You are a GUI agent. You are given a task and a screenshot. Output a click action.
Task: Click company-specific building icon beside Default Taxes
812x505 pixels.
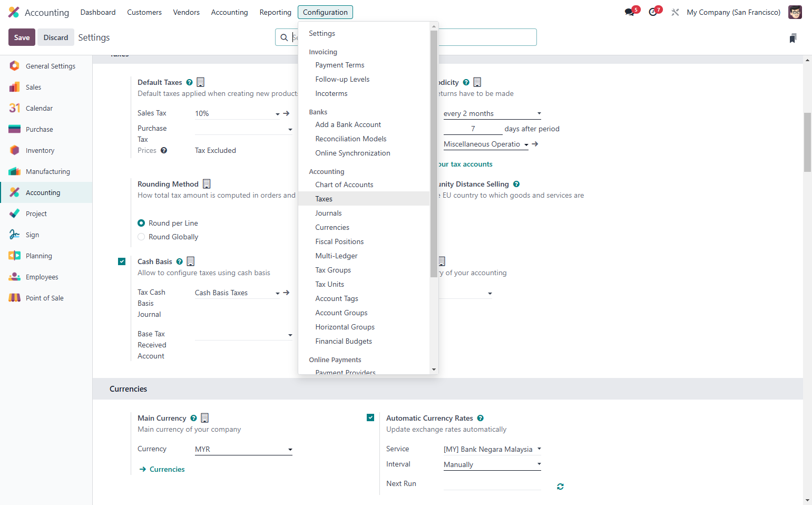click(x=201, y=82)
